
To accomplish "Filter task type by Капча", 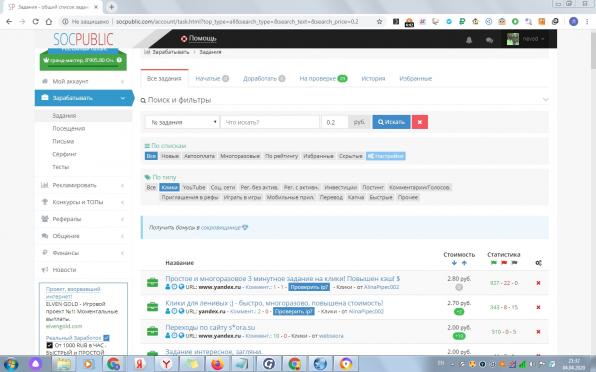I will [x=356, y=197].
